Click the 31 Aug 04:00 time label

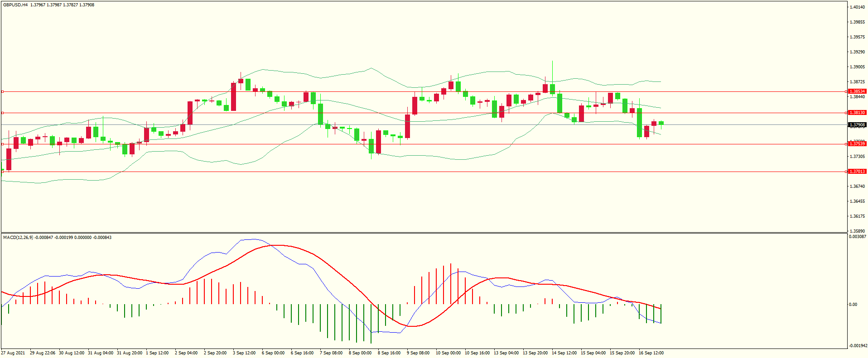tap(101, 353)
